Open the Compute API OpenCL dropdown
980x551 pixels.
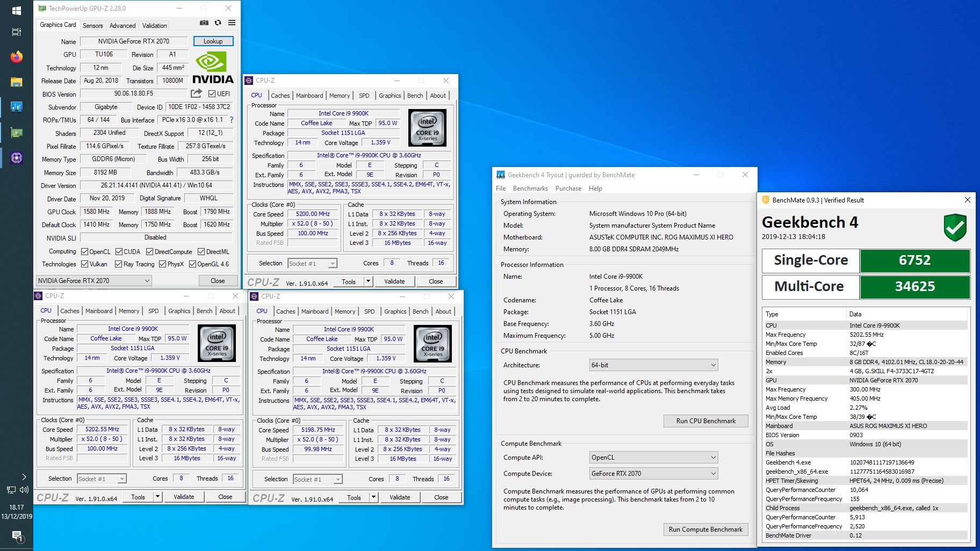pos(654,458)
